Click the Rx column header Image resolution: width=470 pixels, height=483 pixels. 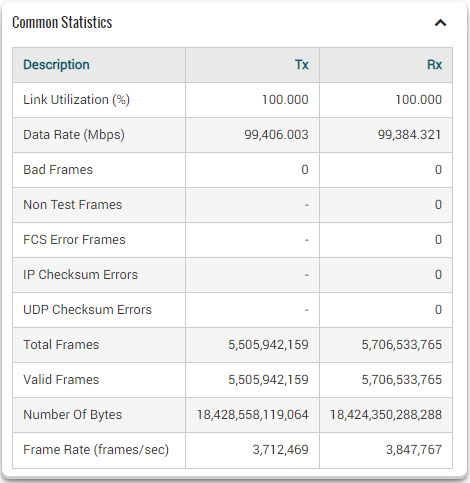(x=434, y=65)
